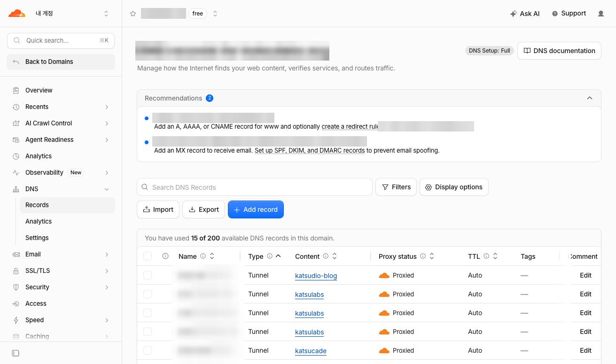The image size is (616, 364).
Task: Toggle Type column sort arrow
Action: point(278,256)
